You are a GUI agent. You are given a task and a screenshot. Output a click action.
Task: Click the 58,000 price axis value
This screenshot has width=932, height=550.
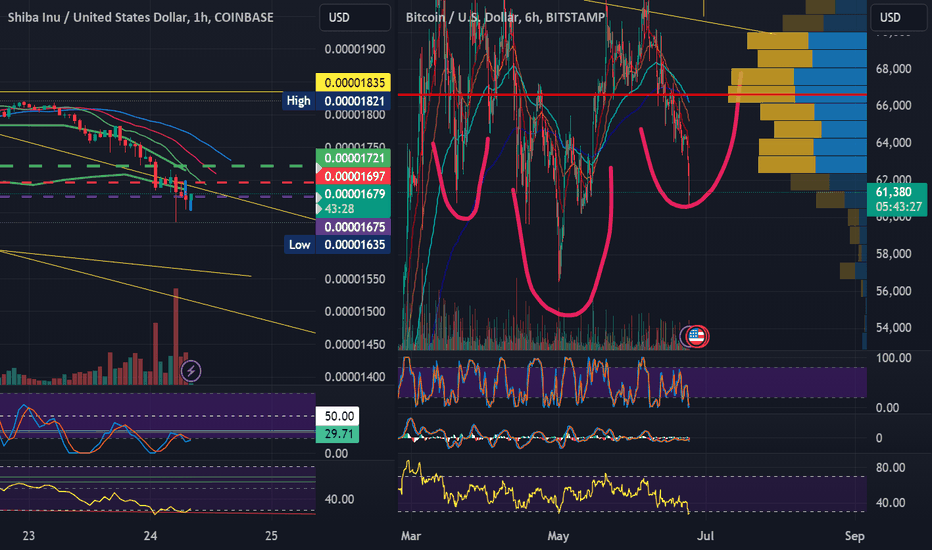click(x=893, y=253)
